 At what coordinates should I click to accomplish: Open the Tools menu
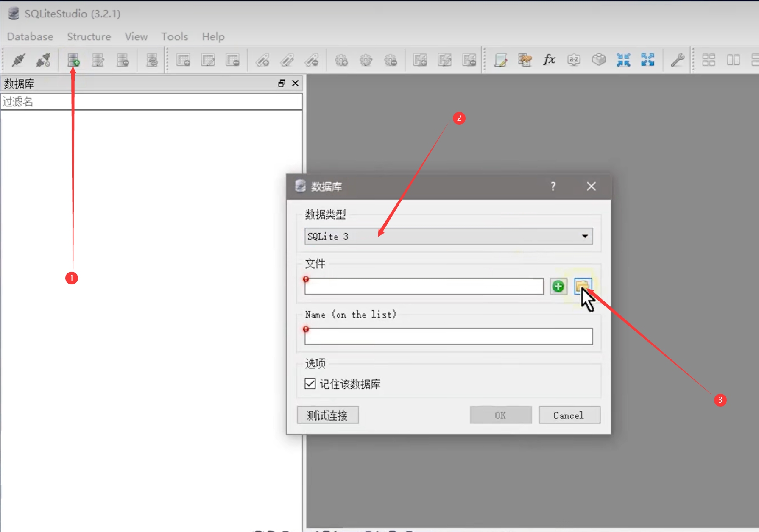175,37
